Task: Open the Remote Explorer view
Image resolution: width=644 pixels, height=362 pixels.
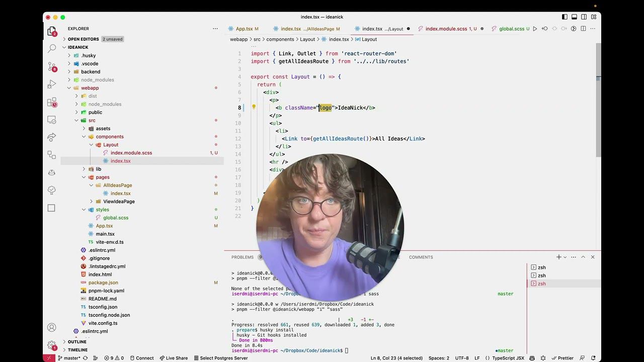Action: (51, 120)
